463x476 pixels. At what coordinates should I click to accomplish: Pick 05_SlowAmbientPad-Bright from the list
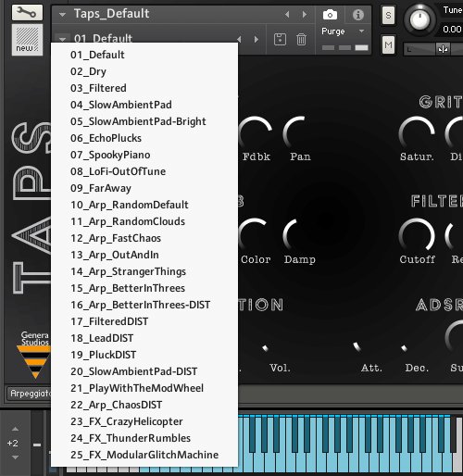point(144,121)
